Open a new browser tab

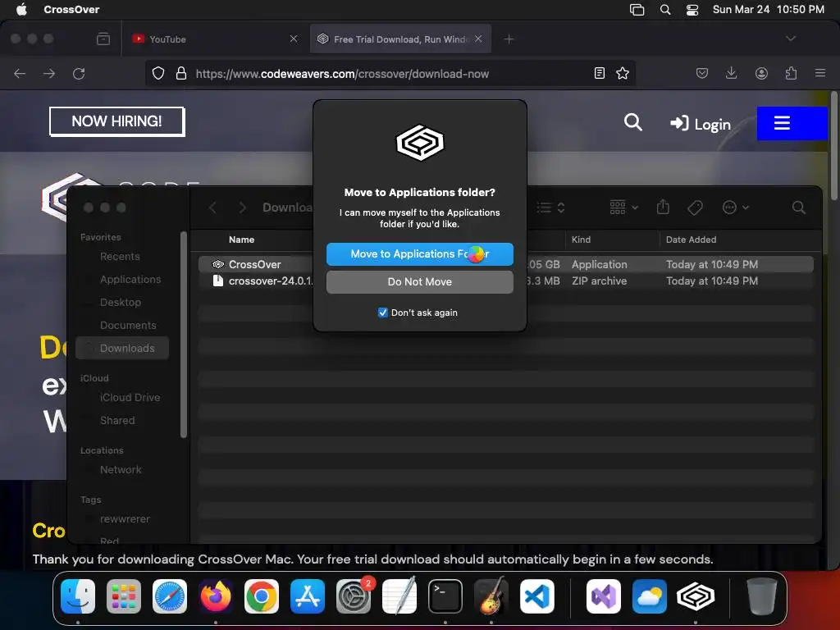(509, 39)
